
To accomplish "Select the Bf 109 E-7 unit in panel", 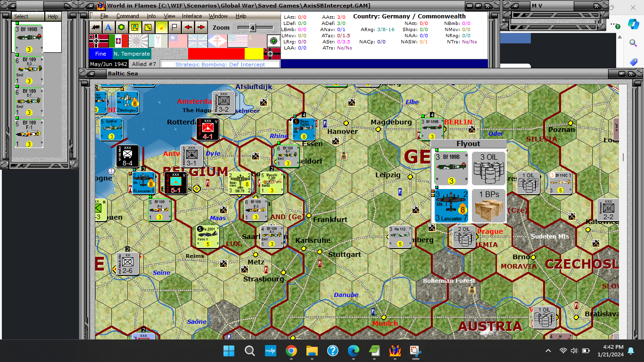I will coord(29,102).
